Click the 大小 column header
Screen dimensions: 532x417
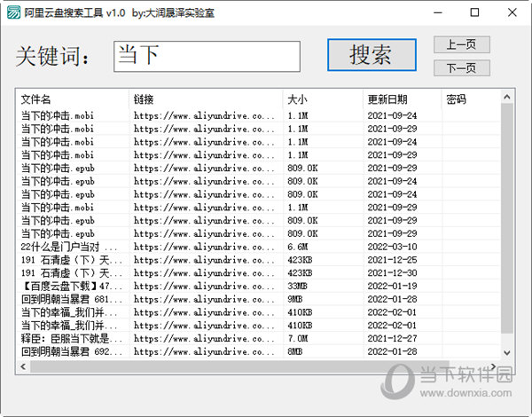323,99
